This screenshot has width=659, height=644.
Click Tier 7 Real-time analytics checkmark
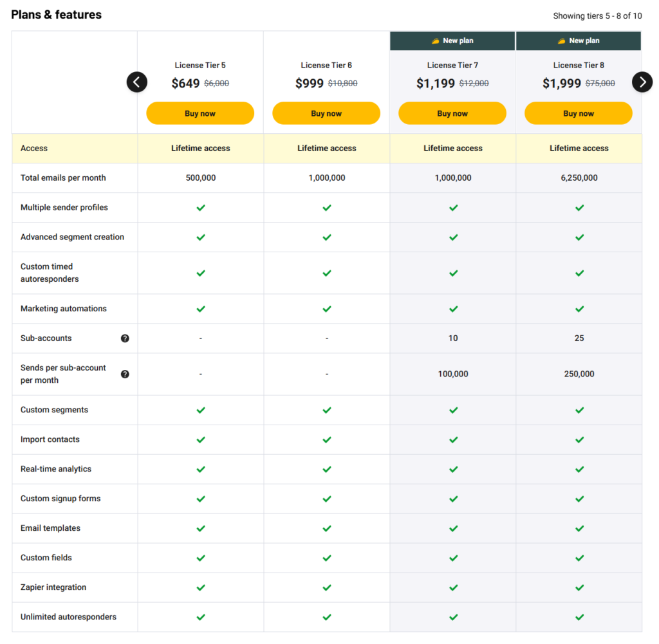(454, 469)
